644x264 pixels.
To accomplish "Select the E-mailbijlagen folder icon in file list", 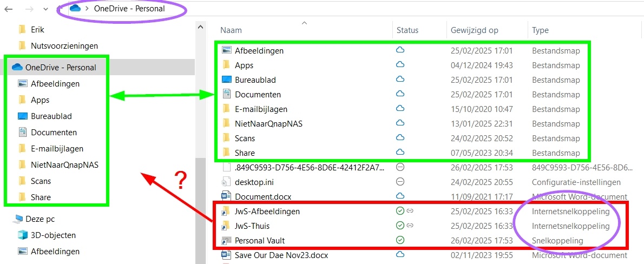I will pyautogui.click(x=226, y=109).
